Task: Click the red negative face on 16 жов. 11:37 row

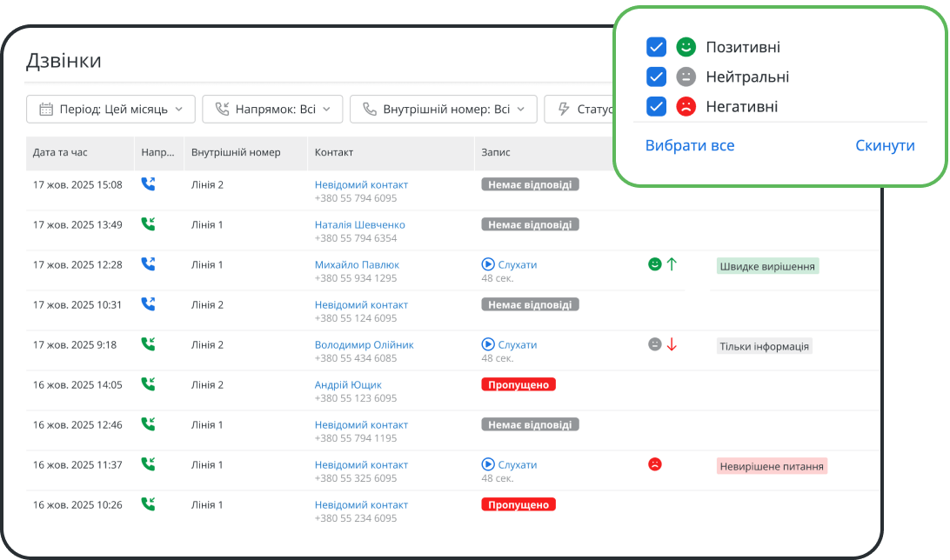Action: pos(655,464)
